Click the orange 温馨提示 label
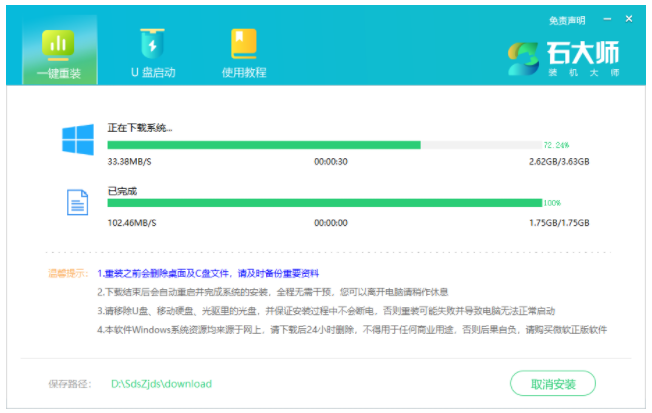Image resolution: width=652 pixels, height=413 pixels. 68,273
